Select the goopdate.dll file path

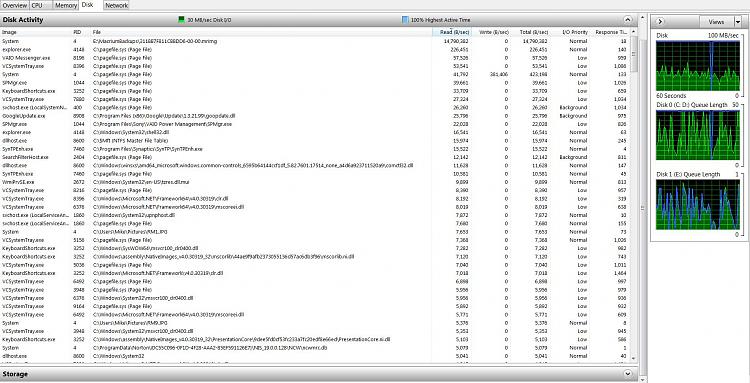[x=164, y=116]
